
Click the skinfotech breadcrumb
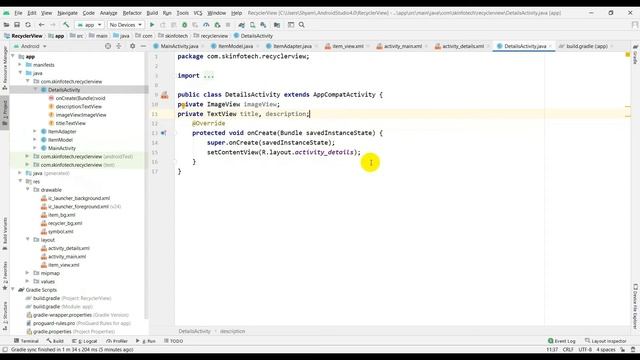(173, 36)
